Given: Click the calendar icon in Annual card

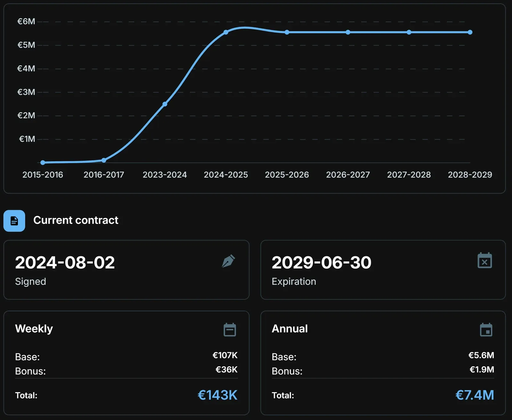Looking at the screenshot, I should click(x=486, y=330).
